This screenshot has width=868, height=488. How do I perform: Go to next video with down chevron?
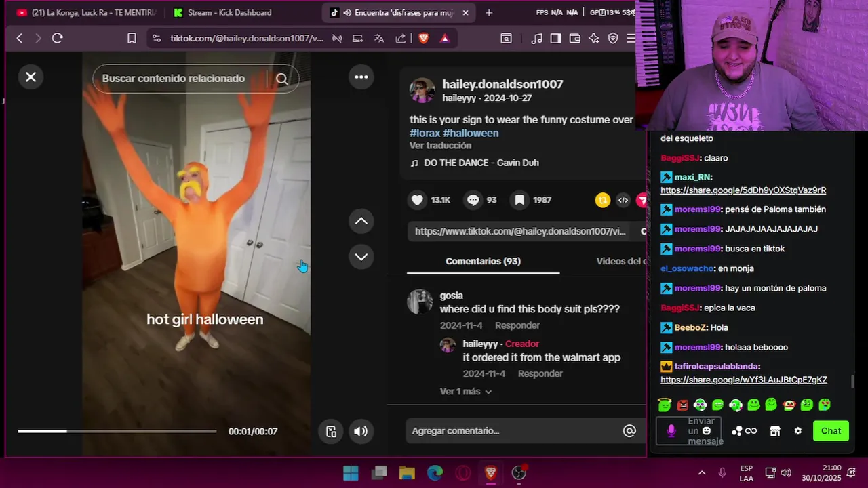pyautogui.click(x=361, y=257)
